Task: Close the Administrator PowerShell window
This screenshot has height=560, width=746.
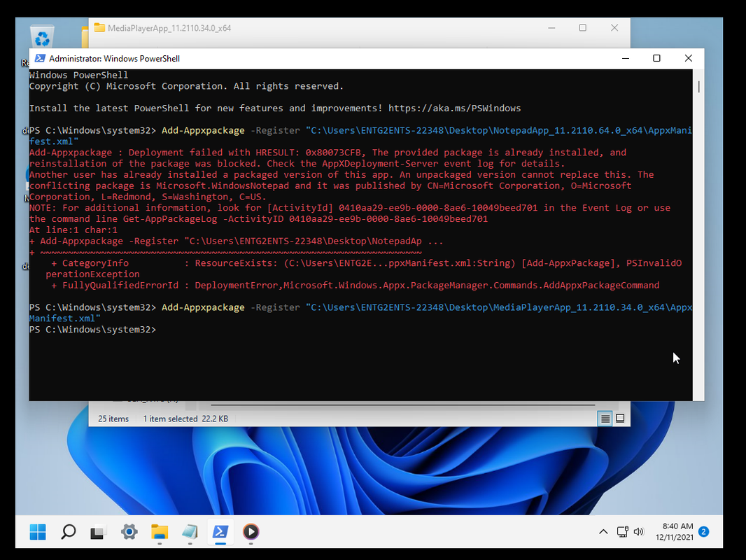Action: [x=688, y=58]
